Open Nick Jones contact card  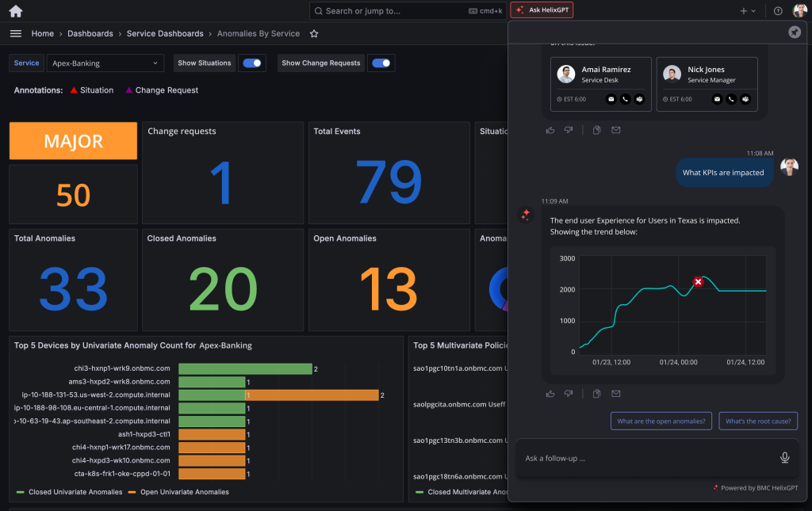tap(707, 84)
